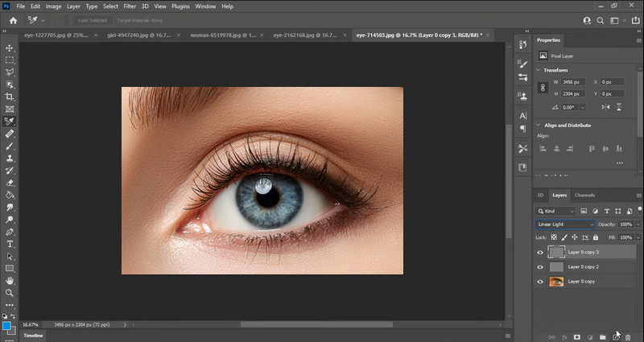Open the Fill slider dropdown arrow

(638, 237)
